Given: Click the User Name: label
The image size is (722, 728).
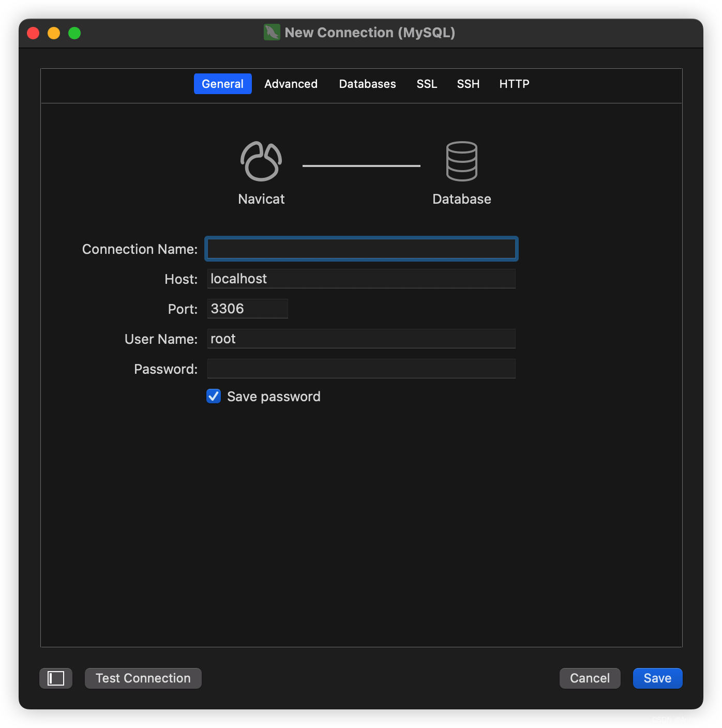Looking at the screenshot, I should point(161,339).
